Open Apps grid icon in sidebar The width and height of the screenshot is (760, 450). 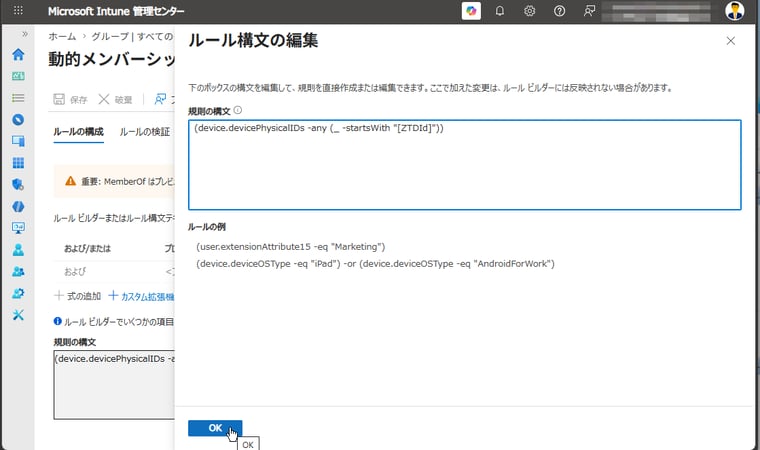[18, 163]
